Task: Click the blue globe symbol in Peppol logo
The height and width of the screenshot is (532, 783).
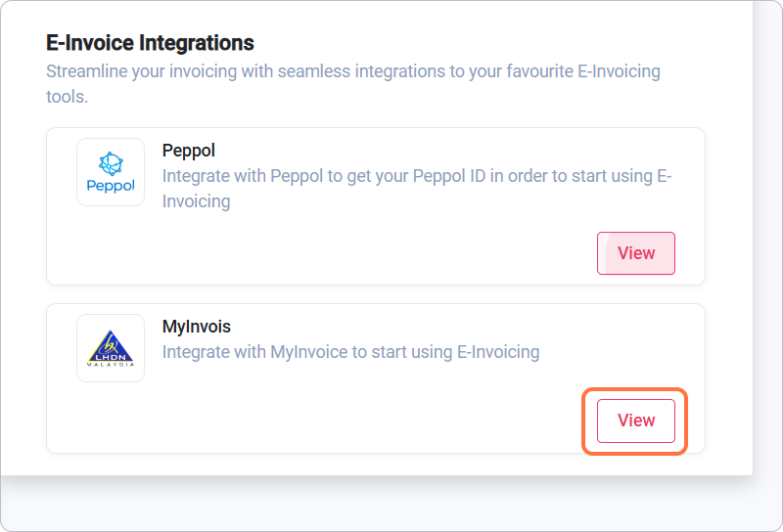Action: [x=111, y=163]
